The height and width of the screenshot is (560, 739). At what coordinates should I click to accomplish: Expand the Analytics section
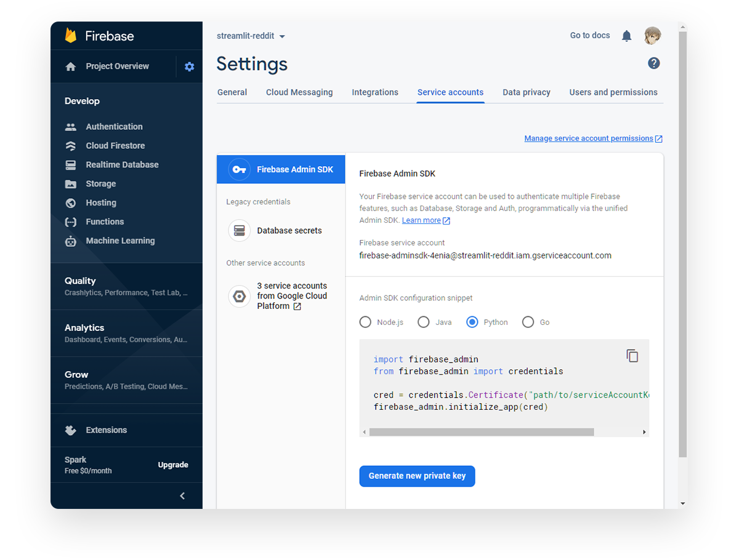126,333
